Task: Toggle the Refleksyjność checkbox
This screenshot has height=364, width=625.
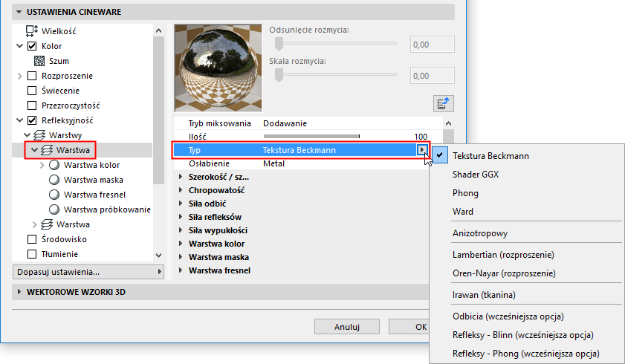Action: [32, 120]
